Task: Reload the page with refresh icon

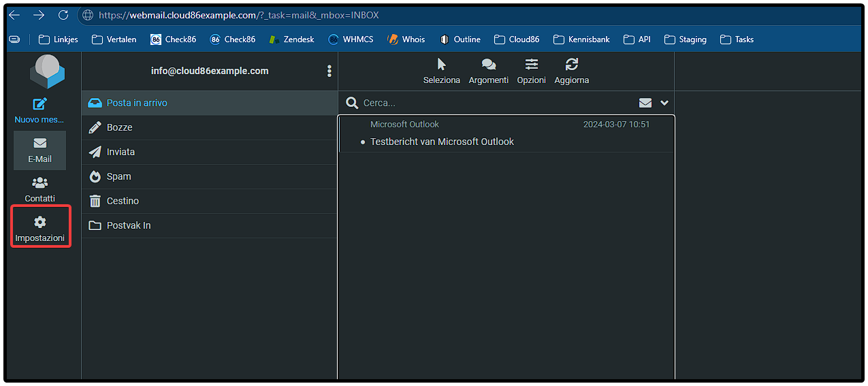Action: (x=63, y=15)
